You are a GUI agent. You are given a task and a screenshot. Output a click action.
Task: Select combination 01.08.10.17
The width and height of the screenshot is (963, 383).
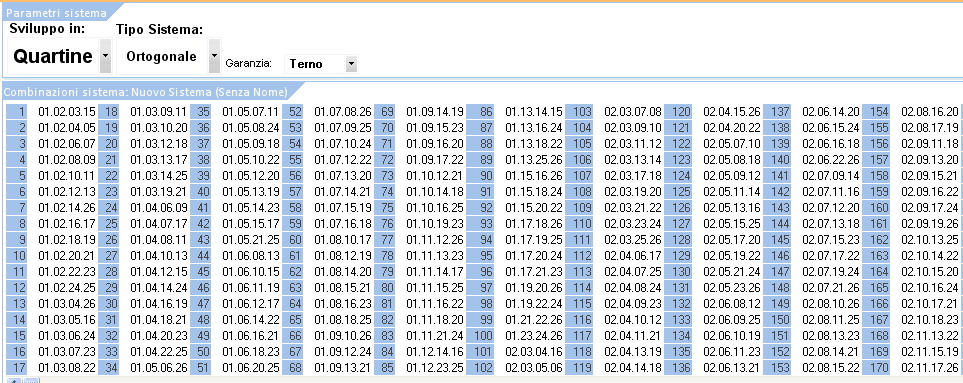point(343,239)
